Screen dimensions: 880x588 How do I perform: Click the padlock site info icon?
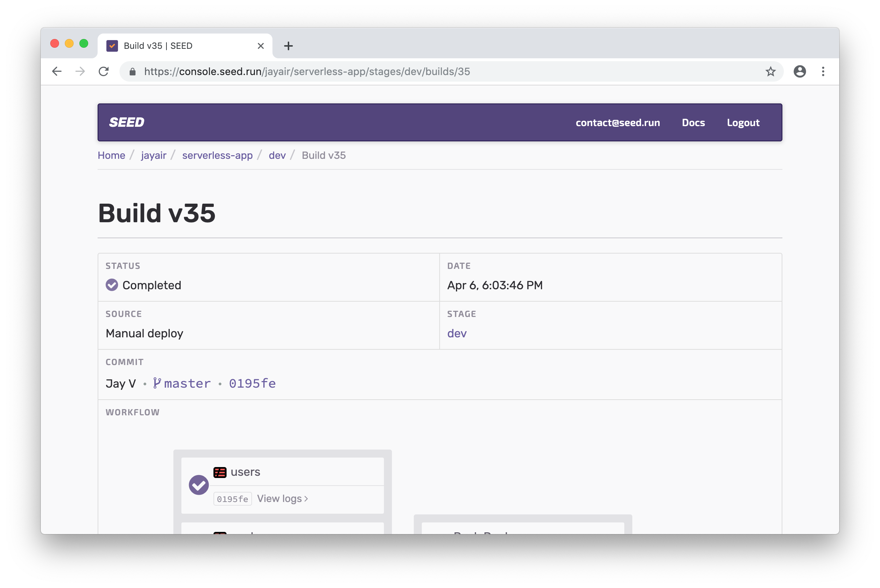tap(132, 72)
